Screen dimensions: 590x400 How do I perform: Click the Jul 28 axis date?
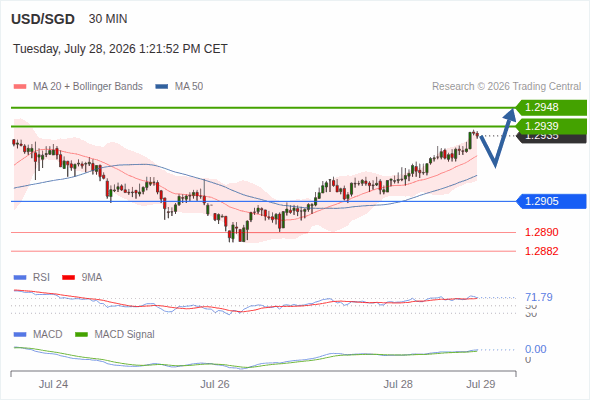tap(398, 384)
